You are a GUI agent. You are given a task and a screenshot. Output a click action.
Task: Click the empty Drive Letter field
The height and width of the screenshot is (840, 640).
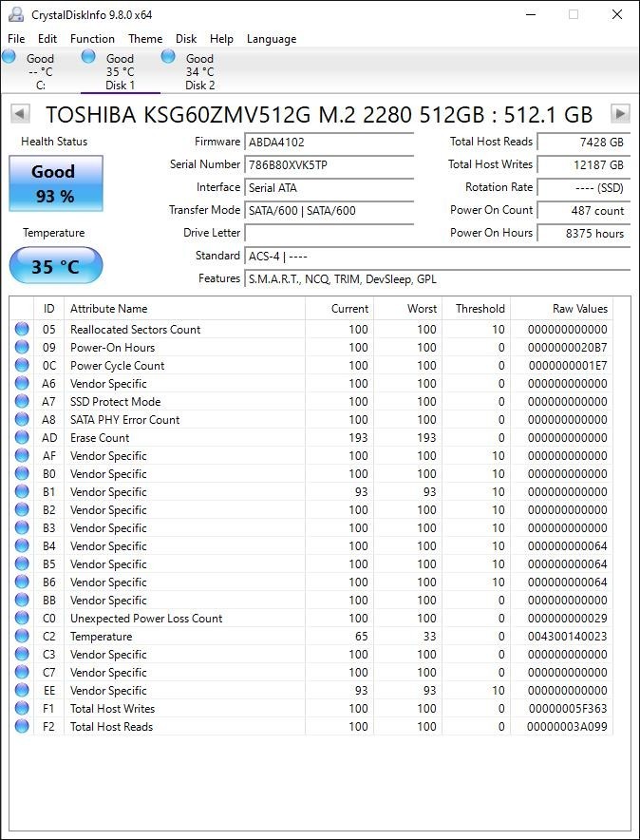[x=329, y=234]
